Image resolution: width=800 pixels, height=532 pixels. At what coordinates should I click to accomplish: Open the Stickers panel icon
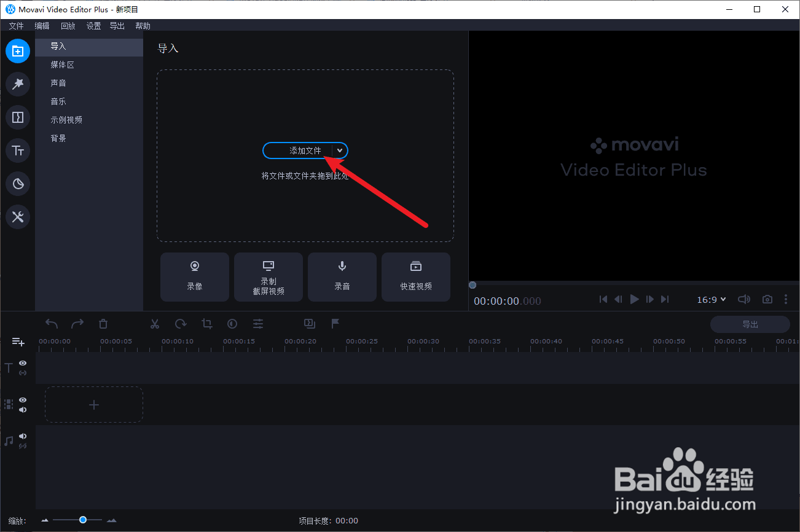[x=18, y=184]
